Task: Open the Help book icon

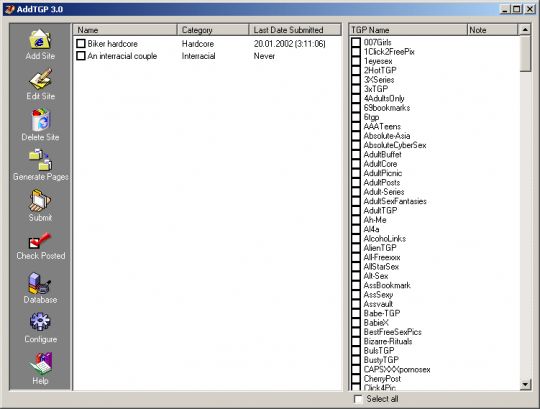Action: tap(41, 364)
